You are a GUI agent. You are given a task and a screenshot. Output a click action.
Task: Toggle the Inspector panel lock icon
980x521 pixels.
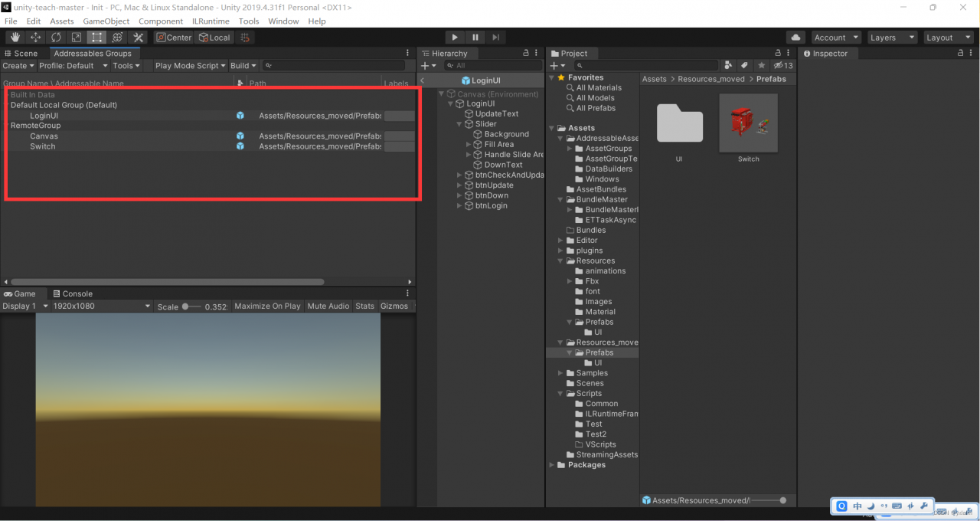point(960,54)
